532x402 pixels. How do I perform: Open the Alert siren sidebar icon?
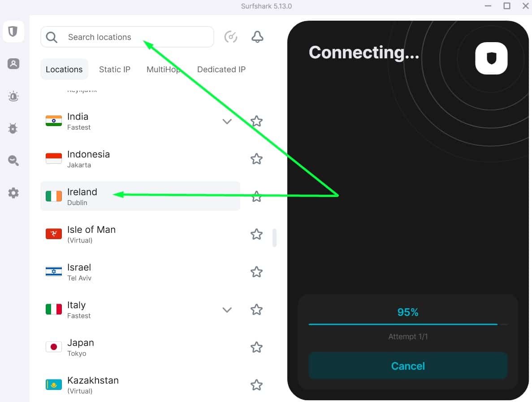[13, 96]
